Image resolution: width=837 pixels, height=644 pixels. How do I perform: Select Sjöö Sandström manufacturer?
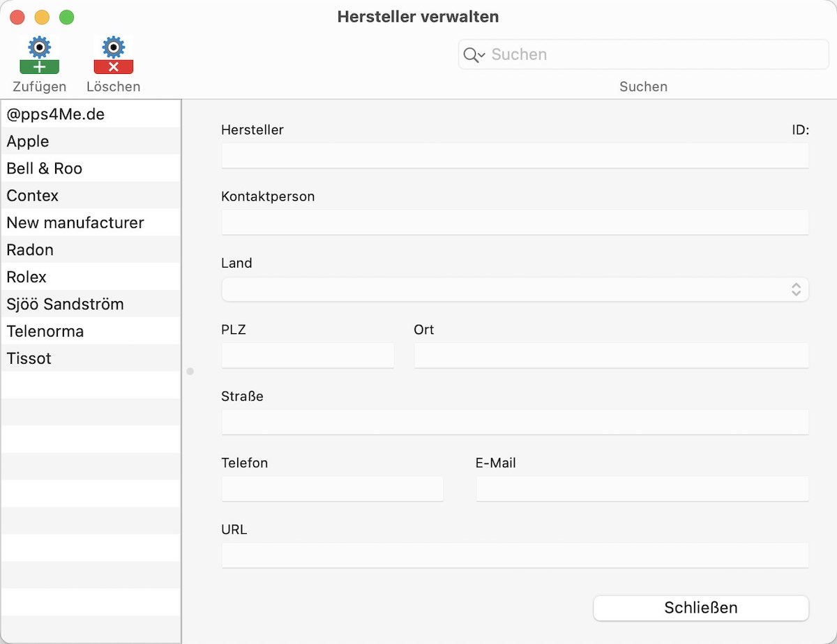pos(91,304)
